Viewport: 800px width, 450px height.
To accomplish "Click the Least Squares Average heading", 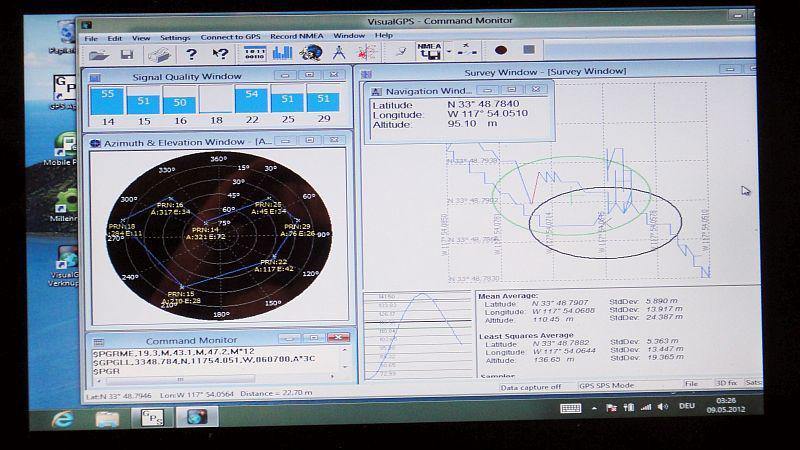I will pyautogui.click(x=526, y=336).
